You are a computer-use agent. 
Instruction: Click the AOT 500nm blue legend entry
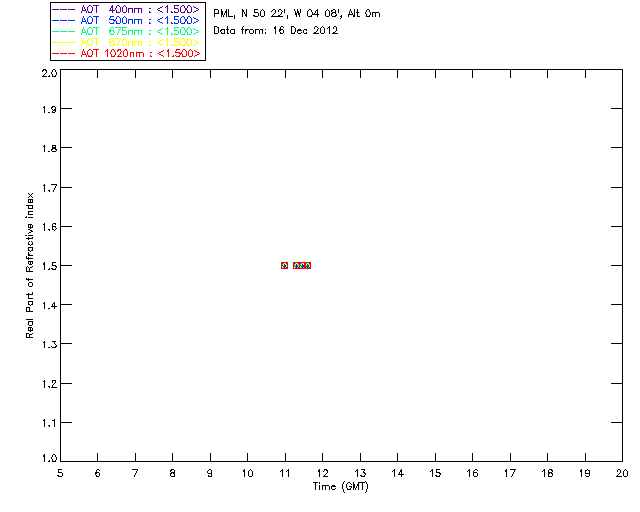point(126,20)
